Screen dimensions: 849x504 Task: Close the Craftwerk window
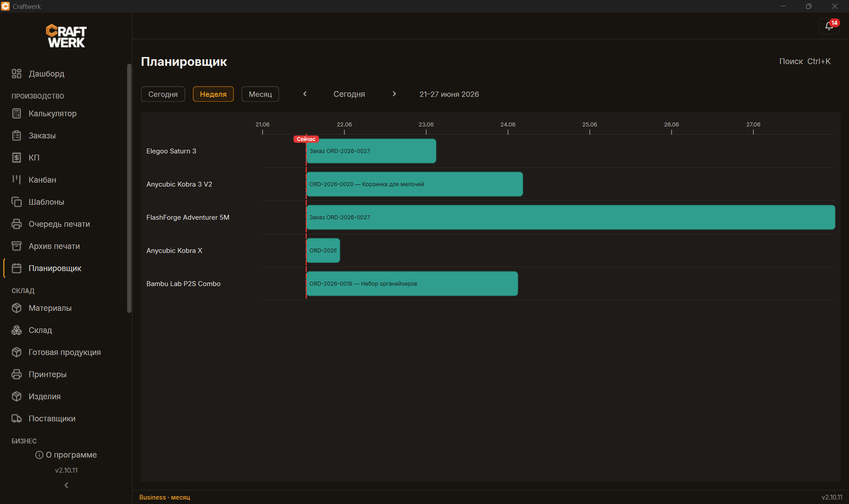835,6
